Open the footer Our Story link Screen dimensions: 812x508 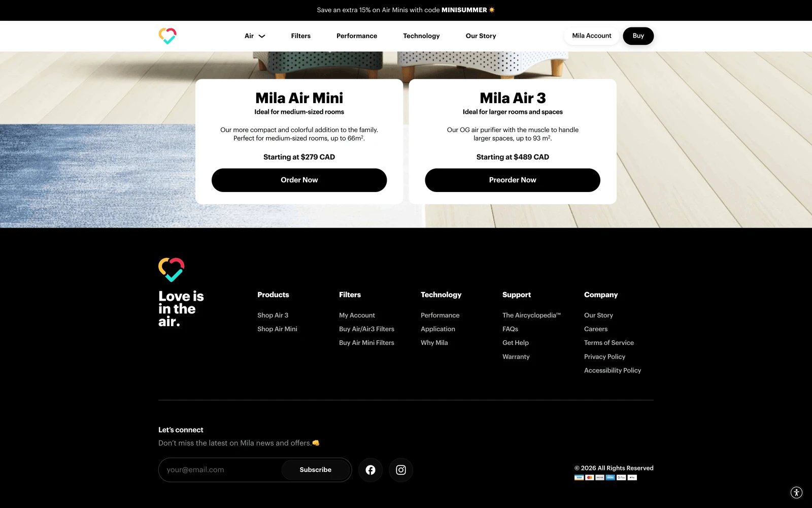pyautogui.click(x=598, y=315)
